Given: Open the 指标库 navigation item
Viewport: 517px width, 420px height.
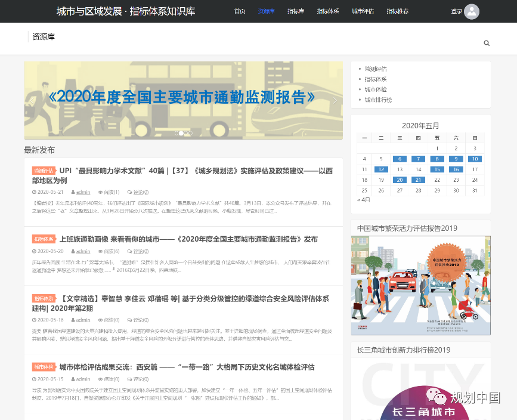Looking at the screenshot, I should (295, 11).
